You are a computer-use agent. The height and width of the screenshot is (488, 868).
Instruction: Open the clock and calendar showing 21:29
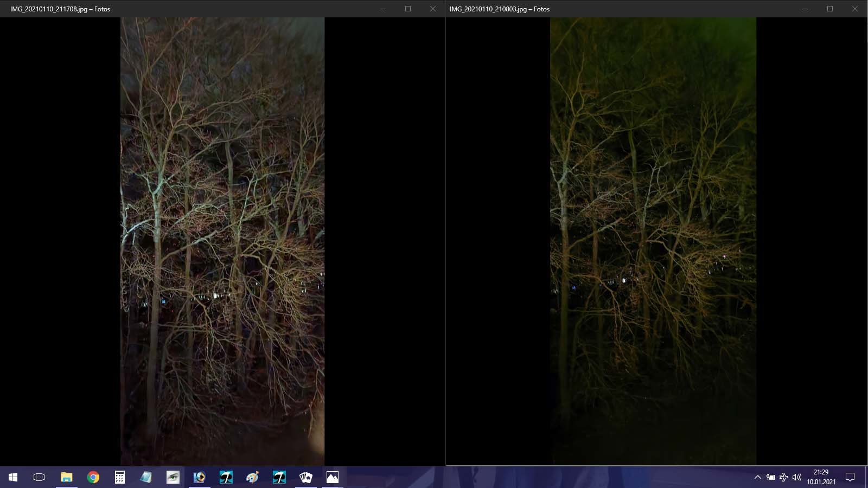click(x=821, y=477)
